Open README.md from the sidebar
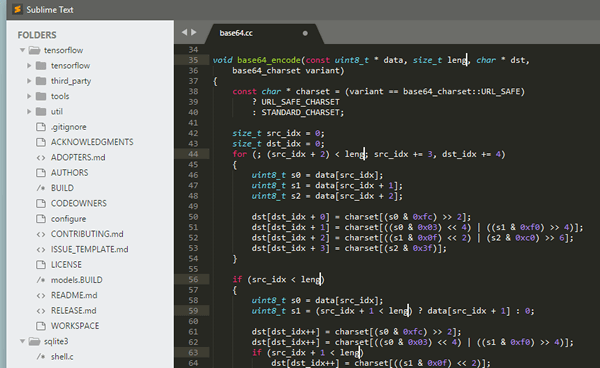 74,295
